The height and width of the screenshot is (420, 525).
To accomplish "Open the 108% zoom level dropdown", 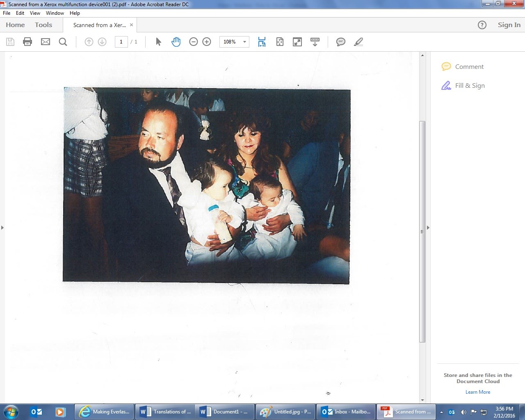I will pyautogui.click(x=244, y=42).
